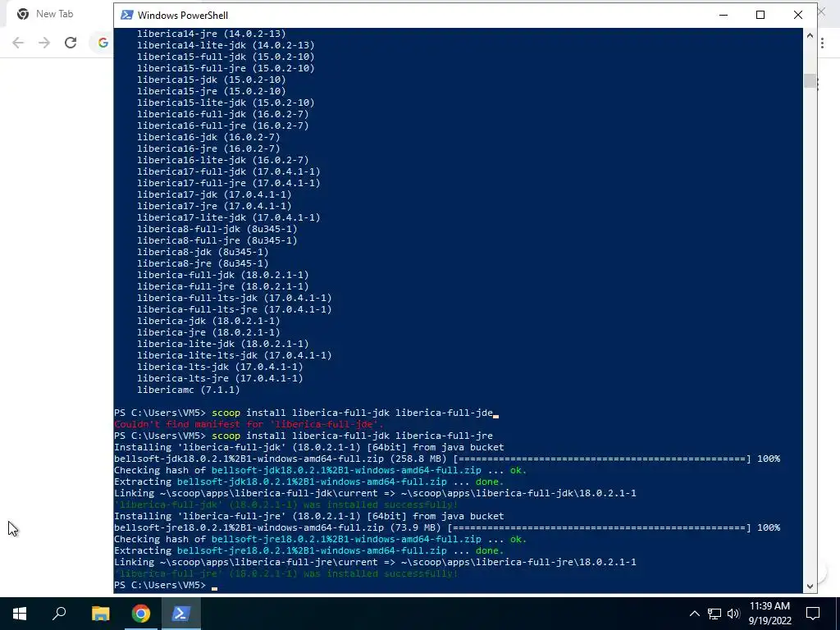Click 'liberica-jdk (18.0.2.1-1)' line
Viewport: 840px width, 630px height.
[x=208, y=321]
